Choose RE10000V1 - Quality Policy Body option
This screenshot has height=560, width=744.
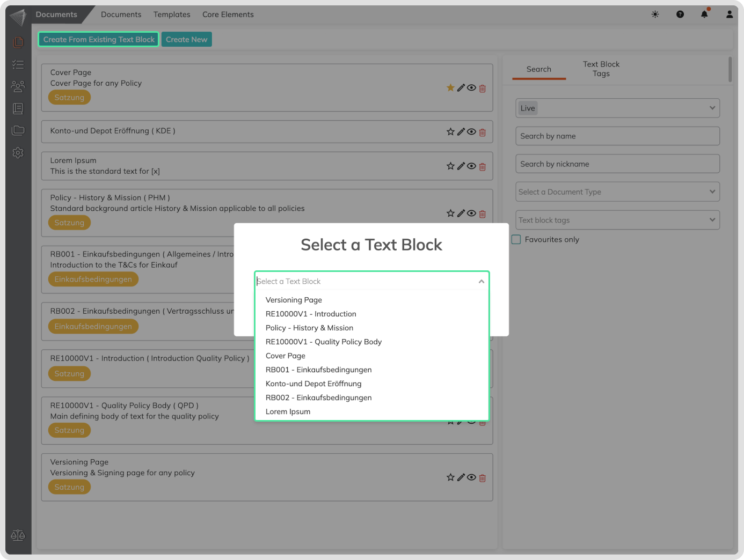click(x=324, y=342)
